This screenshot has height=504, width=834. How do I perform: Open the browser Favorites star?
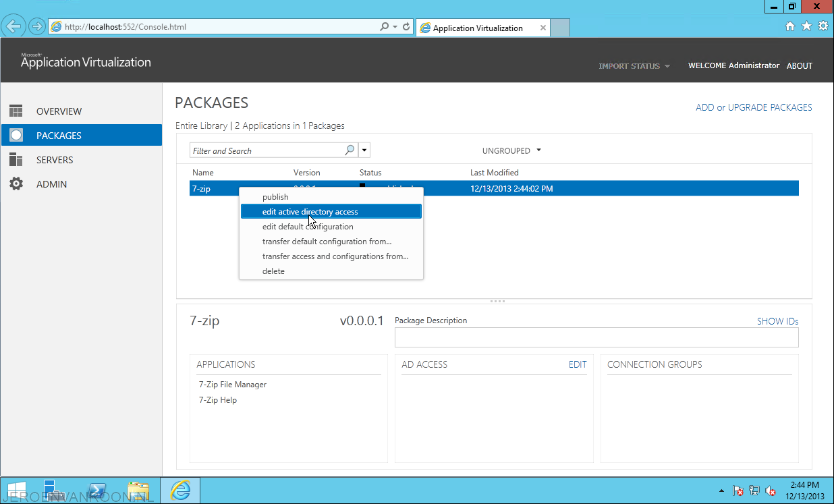[x=806, y=26]
